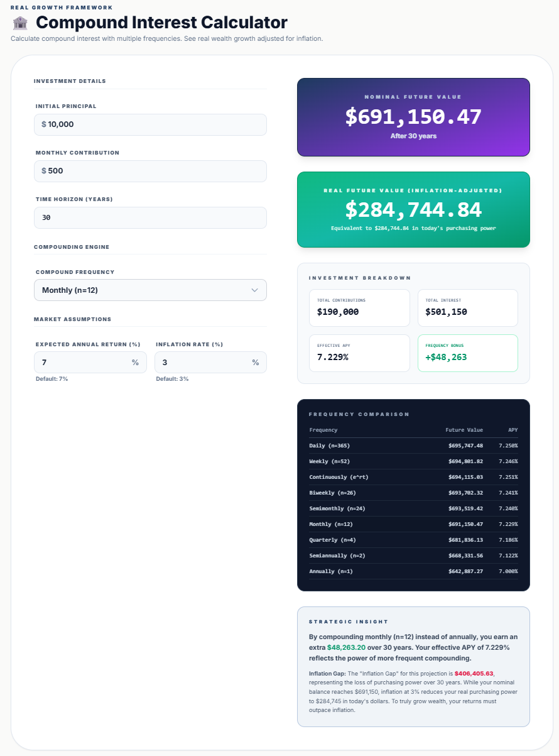Click the Annually (n=1) comparison row
The width and height of the screenshot is (559, 756).
(x=413, y=571)
